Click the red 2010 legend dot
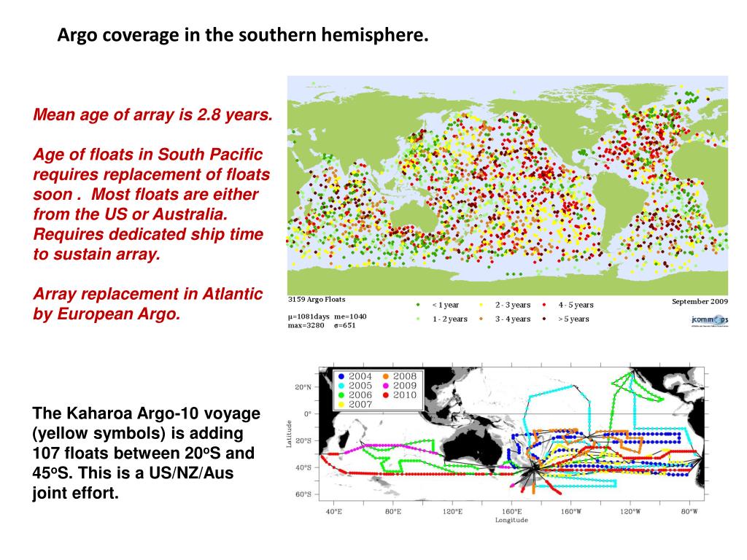The height and width of the screenshot is (560, 747). click(386, 395)
